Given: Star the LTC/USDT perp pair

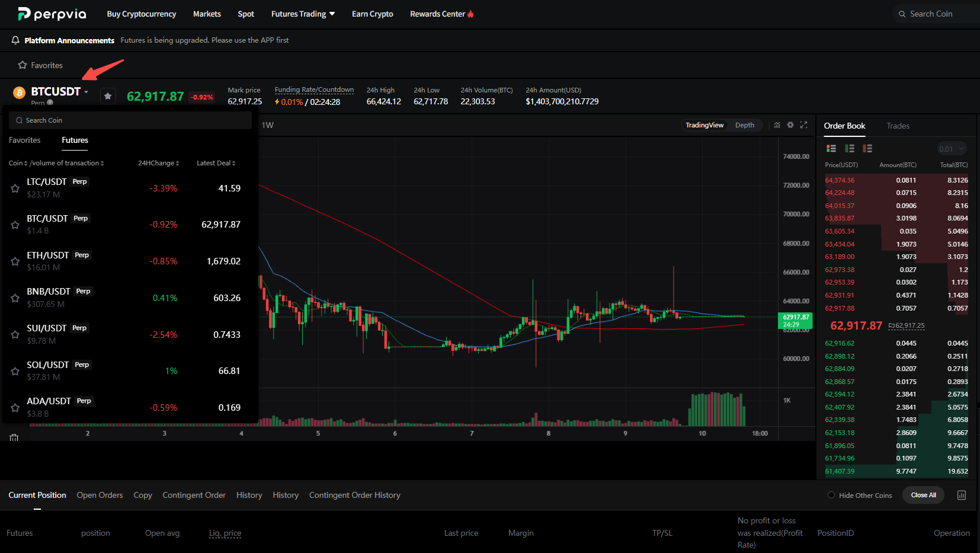Looking at the screenshot, I should (x=15, y=188).
